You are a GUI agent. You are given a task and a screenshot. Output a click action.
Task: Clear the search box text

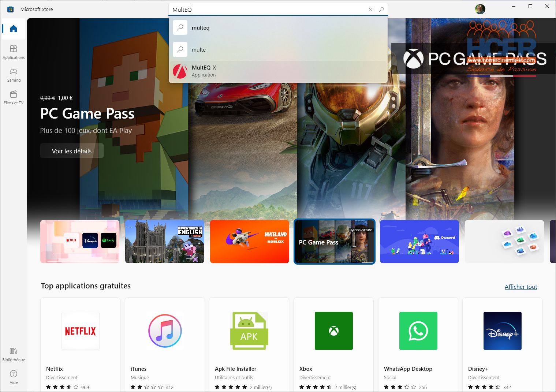370,10
